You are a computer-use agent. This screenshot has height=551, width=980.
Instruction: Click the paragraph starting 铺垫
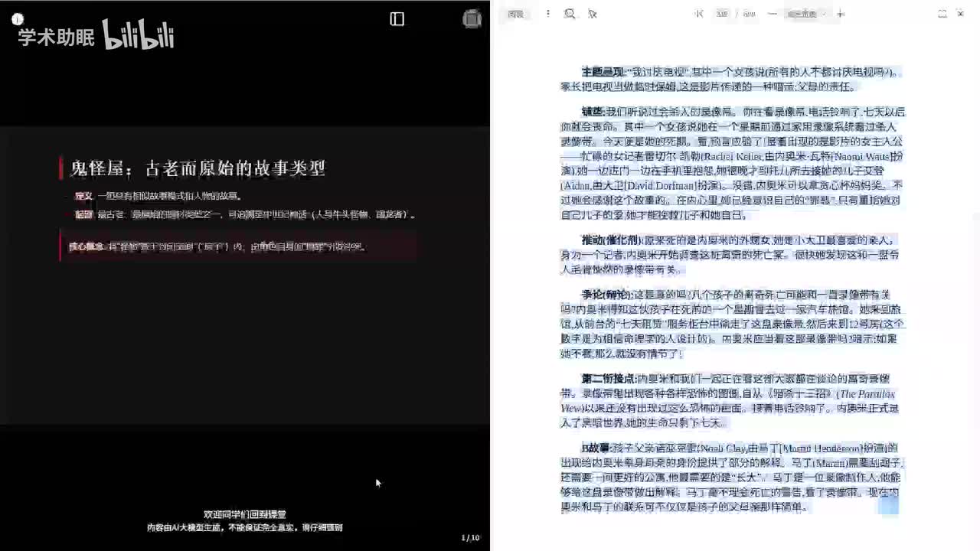click(732, 163)
